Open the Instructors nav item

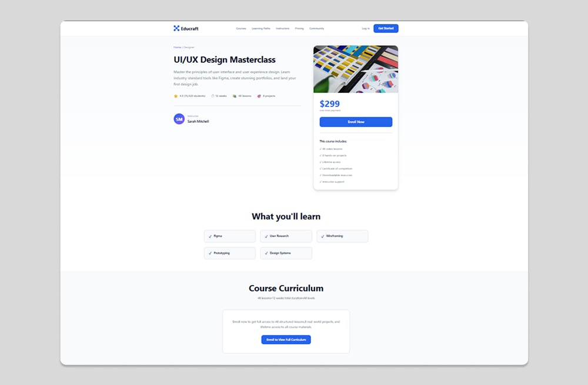coord(282,28)
